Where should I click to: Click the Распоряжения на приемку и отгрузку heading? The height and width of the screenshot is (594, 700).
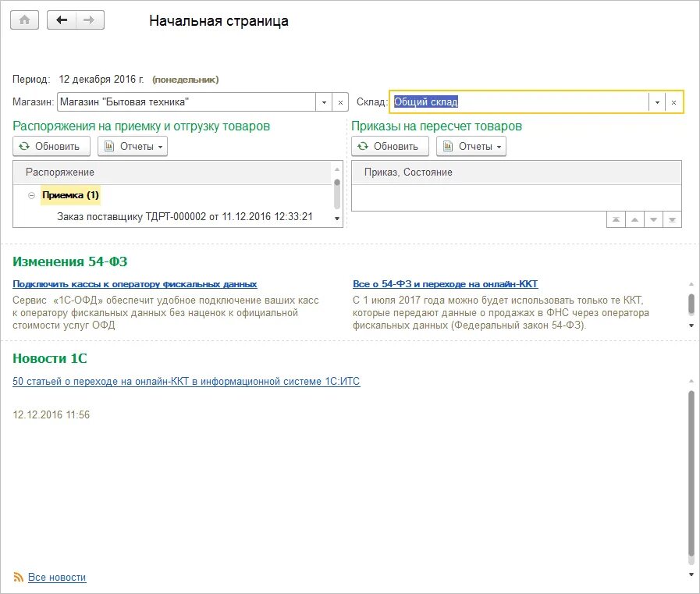[141, 126]
